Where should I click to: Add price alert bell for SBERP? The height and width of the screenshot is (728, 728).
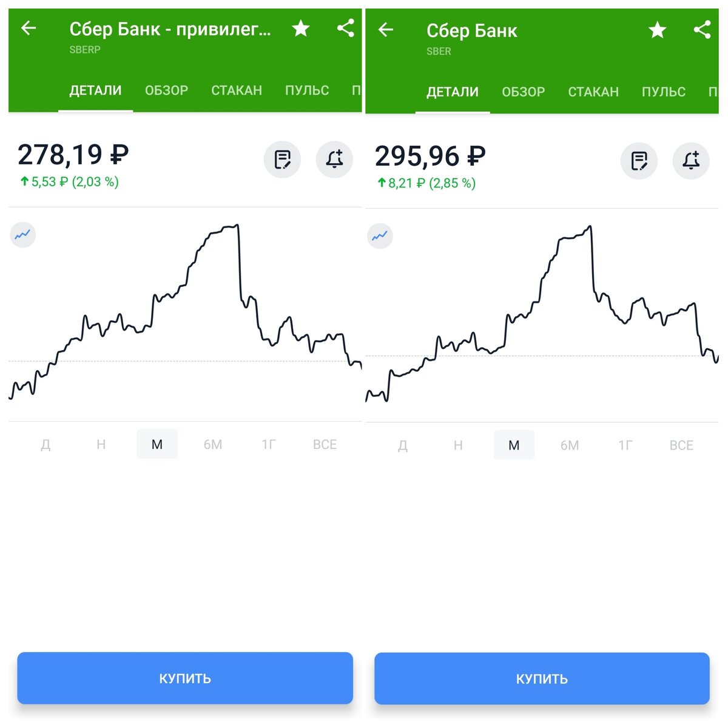pyautogui.click(x=334, y=160)
